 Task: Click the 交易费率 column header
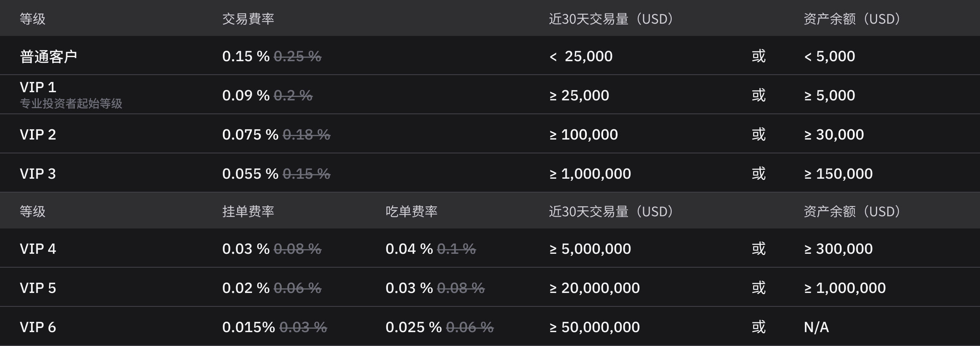(248, 19)
